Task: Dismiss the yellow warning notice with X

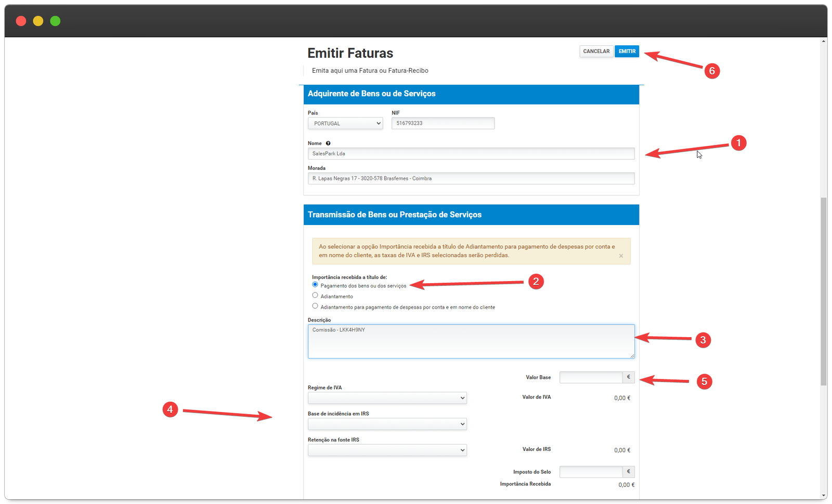Action: pyautogui.click(x=621, y=256)
